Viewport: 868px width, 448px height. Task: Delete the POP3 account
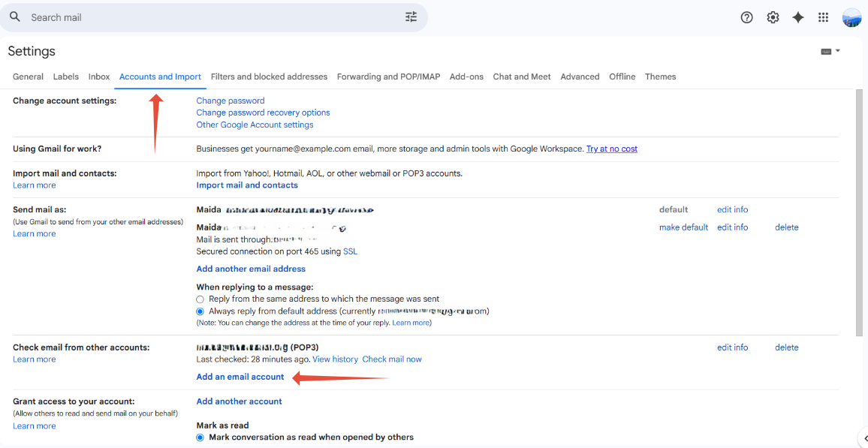click(x=787, y=347)
